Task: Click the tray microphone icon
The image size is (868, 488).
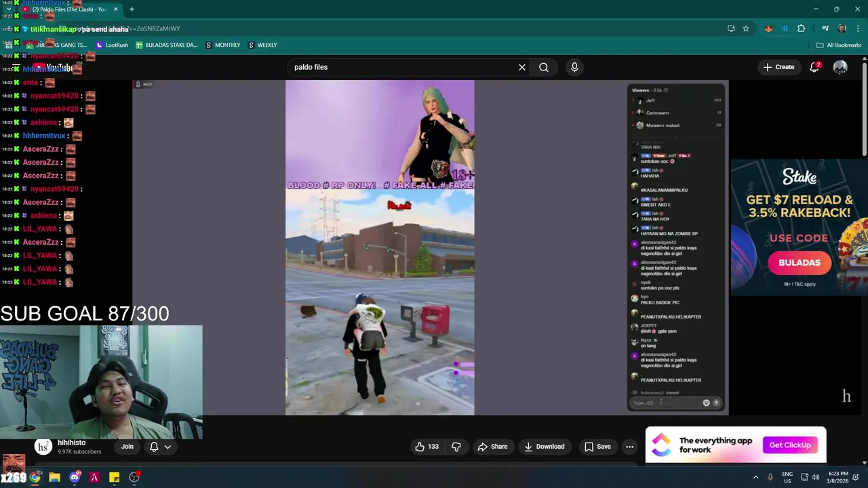Action: click(x=770, y=477)
